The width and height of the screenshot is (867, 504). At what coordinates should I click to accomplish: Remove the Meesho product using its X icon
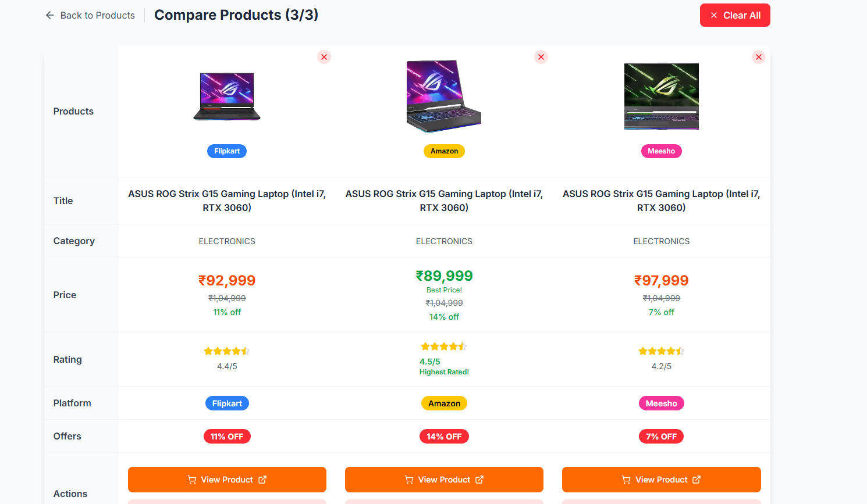(x=758, y=57)
